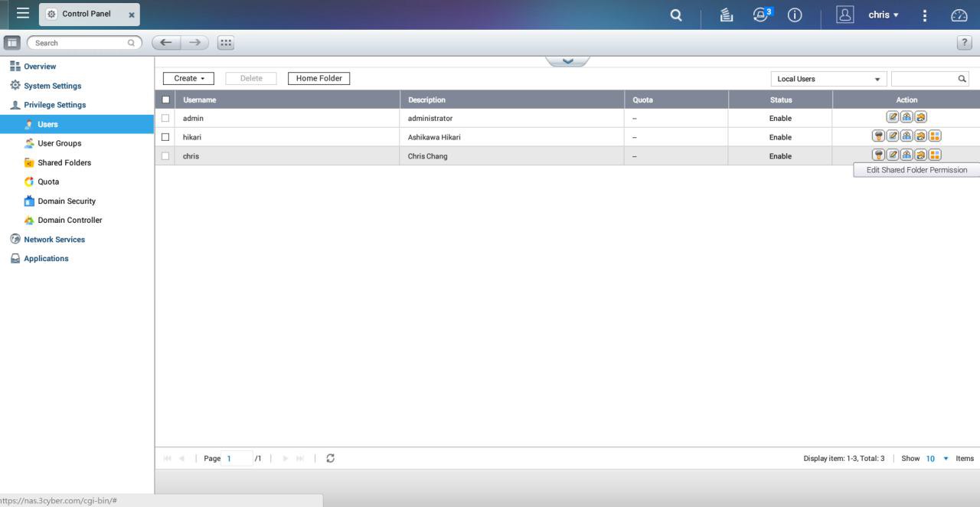Click change password icon for hikari

point(878,136)
